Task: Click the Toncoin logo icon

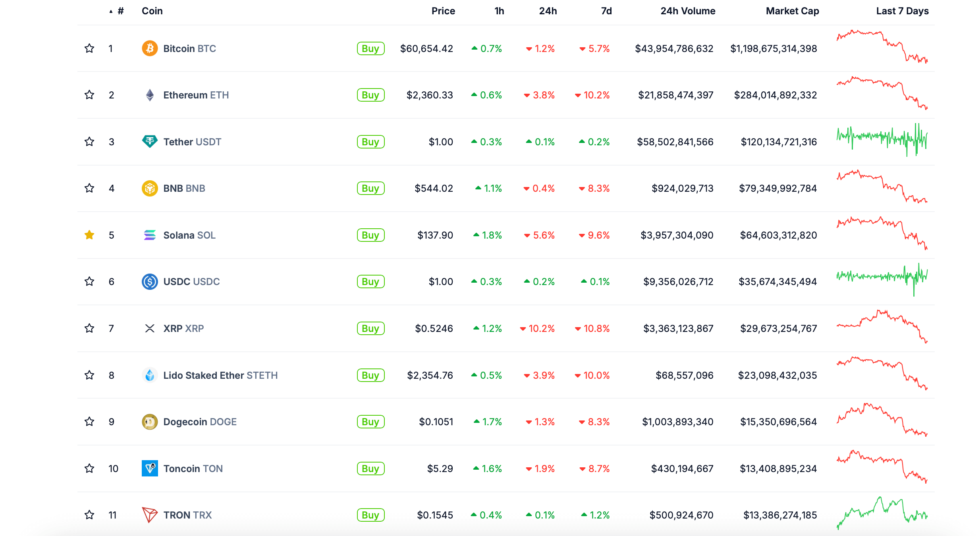Action: point(150,469)
